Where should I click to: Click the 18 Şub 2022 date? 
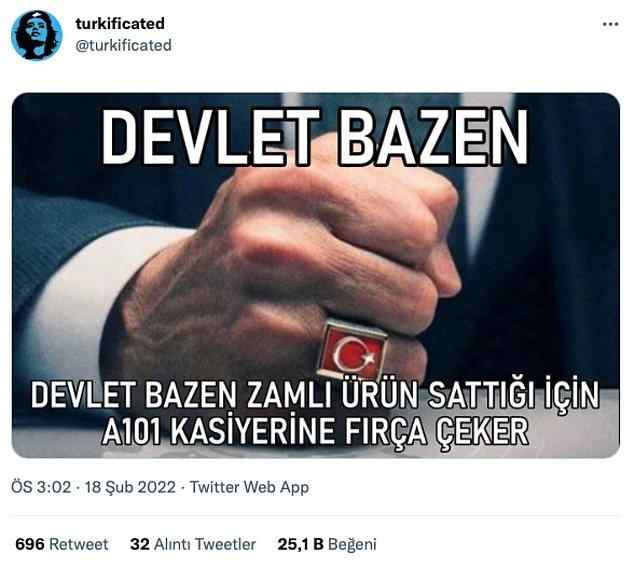pos(130,487)
